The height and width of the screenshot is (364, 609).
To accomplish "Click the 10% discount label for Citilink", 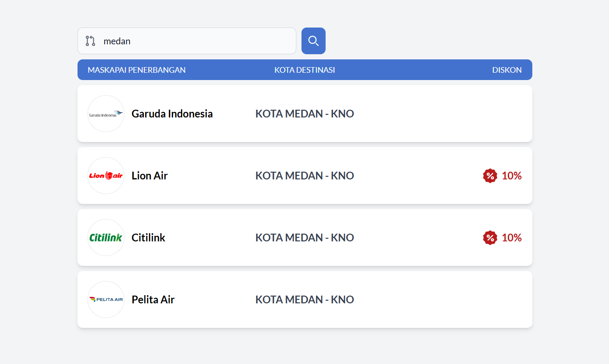I will click(x=511, y=237).
